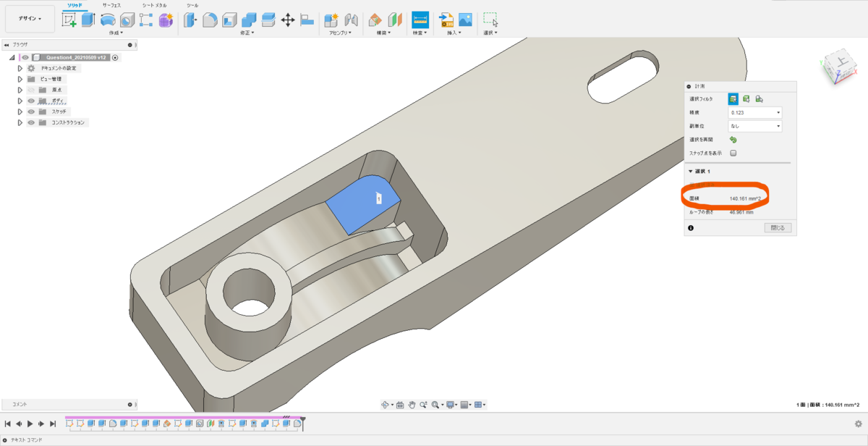
Task: Select the Combine tool
Action: (249, 20)
